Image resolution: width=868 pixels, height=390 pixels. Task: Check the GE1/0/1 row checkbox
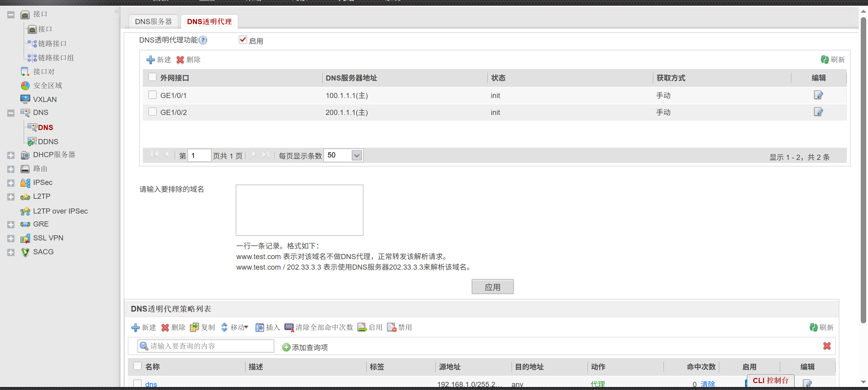coord(152,95)
